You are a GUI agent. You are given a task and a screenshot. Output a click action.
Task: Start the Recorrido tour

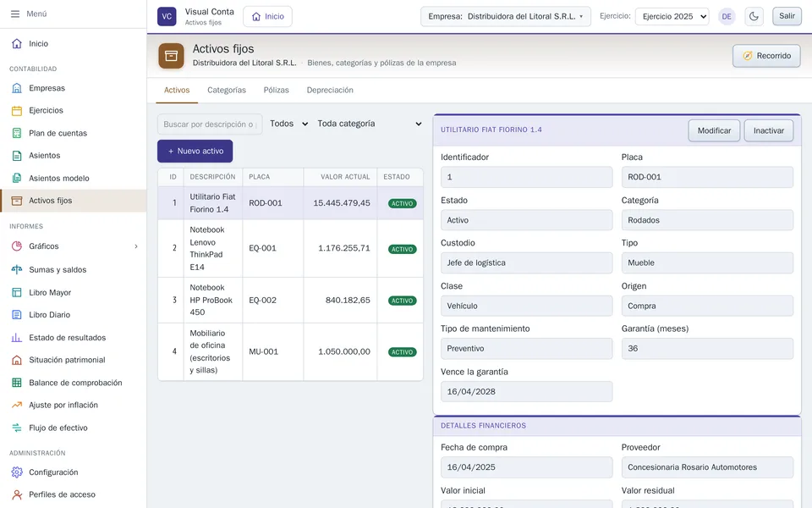pos(766,56)
